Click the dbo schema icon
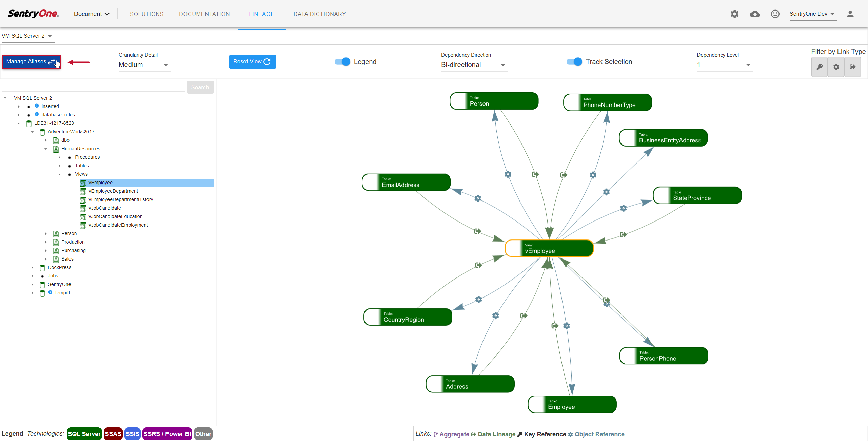 pos(56,140)
